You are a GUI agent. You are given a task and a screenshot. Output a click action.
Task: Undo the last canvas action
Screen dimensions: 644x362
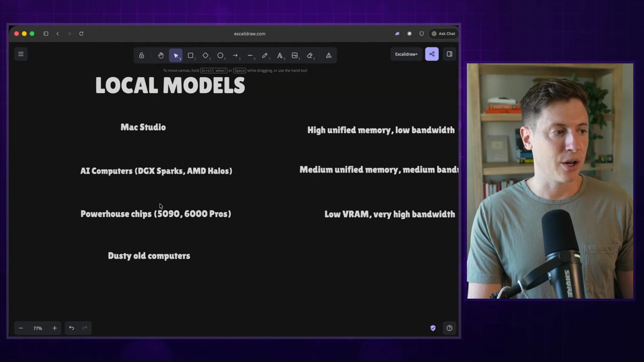71,328
